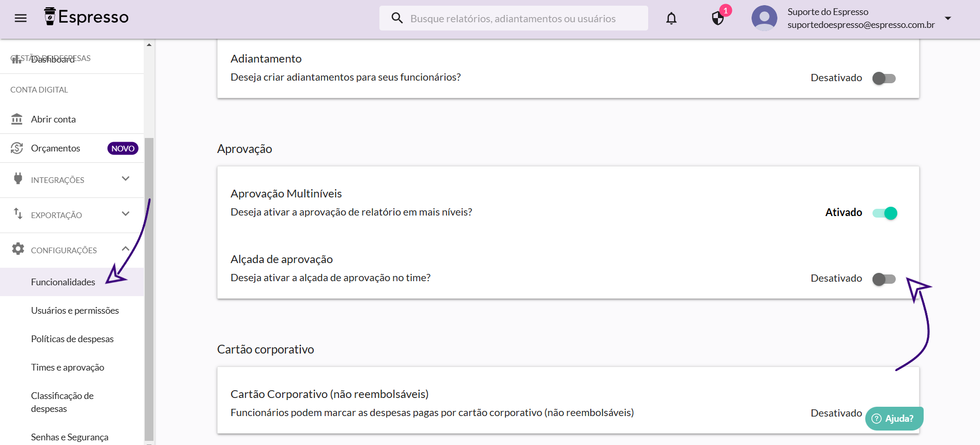Expand the Exportação section chevron

click(x=126, y=214)
